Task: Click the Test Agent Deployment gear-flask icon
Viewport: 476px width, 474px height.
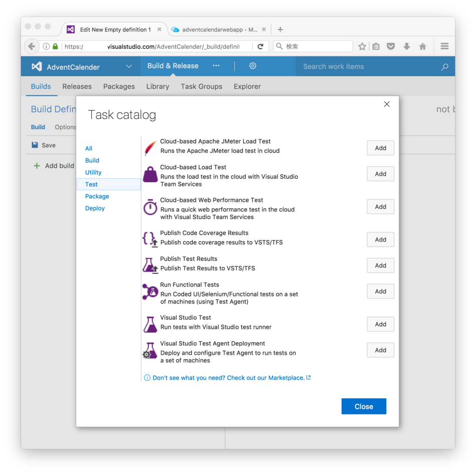Action: click(x=150, y=350)
